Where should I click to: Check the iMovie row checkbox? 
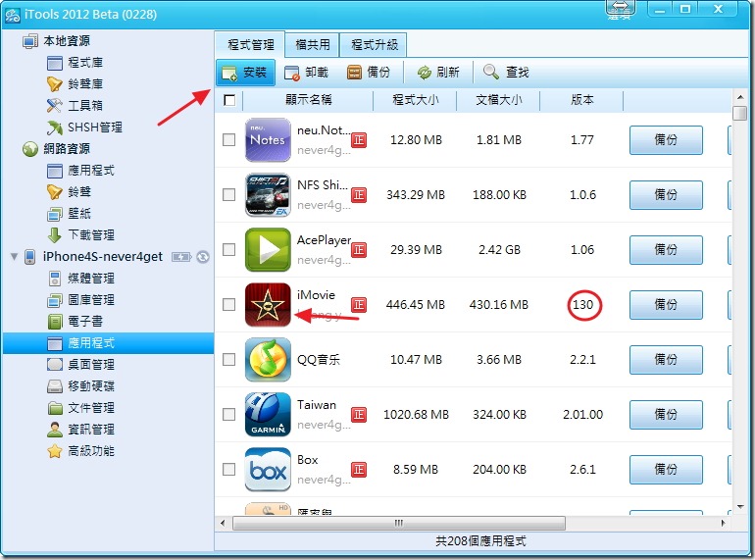click(229, 304)
